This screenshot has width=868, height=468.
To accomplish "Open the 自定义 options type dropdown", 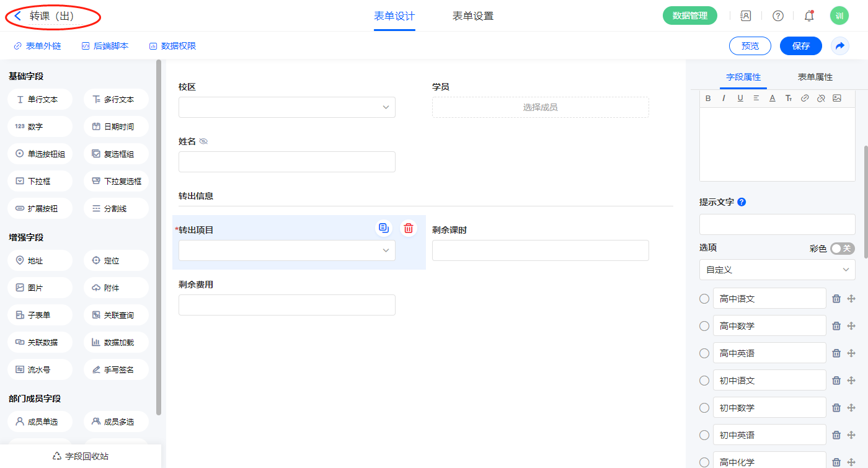I will point(777,270).
